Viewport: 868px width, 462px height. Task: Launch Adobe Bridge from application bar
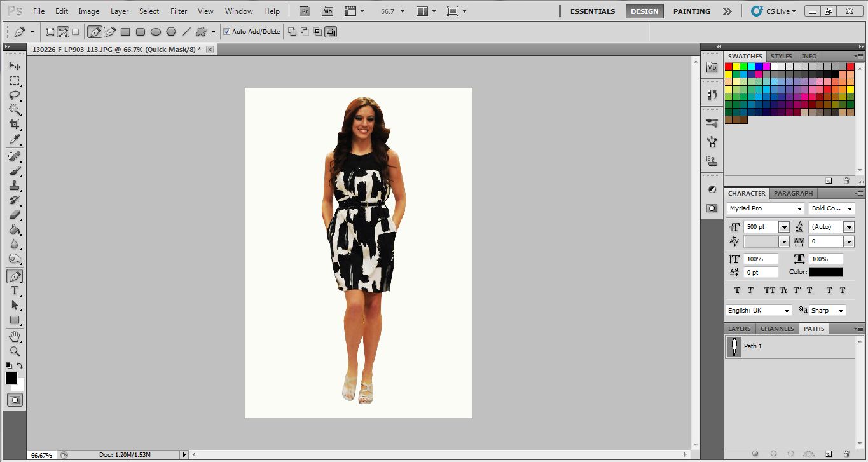coord(305,11)
